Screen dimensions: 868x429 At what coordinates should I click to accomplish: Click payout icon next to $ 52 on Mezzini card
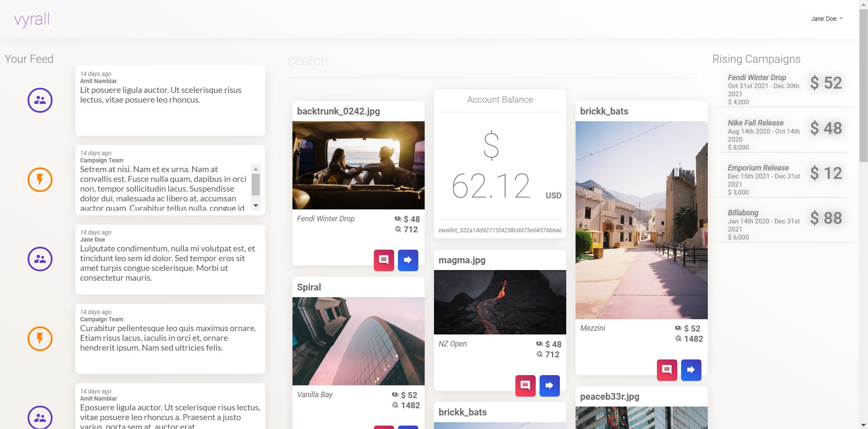click(x=678, y=329)
